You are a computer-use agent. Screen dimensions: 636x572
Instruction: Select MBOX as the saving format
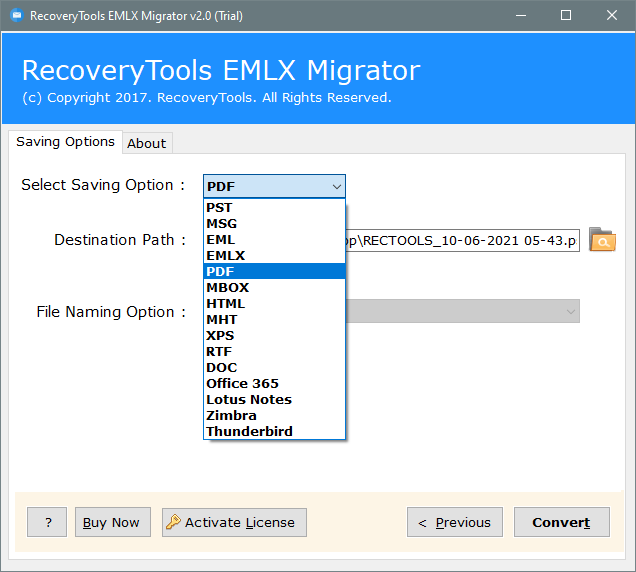point(274,287)
